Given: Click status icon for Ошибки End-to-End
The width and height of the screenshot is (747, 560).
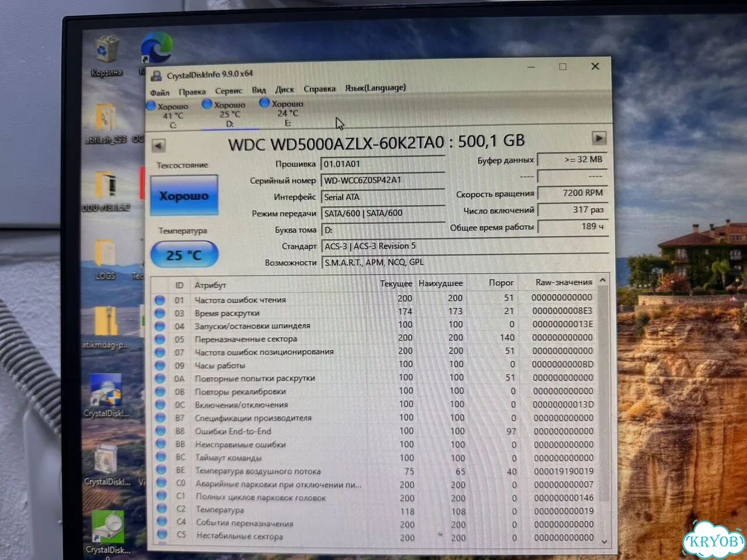Looking at the screenshot, I should 160,431.
